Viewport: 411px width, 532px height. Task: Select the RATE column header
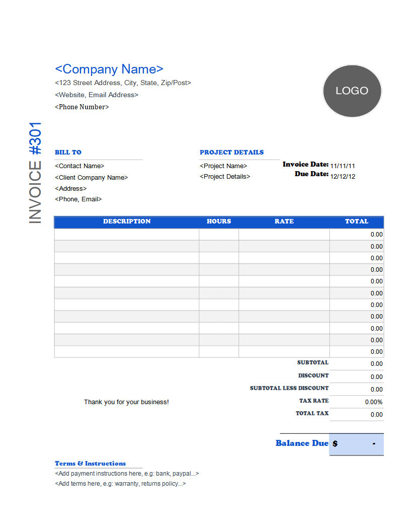point(284,221)
